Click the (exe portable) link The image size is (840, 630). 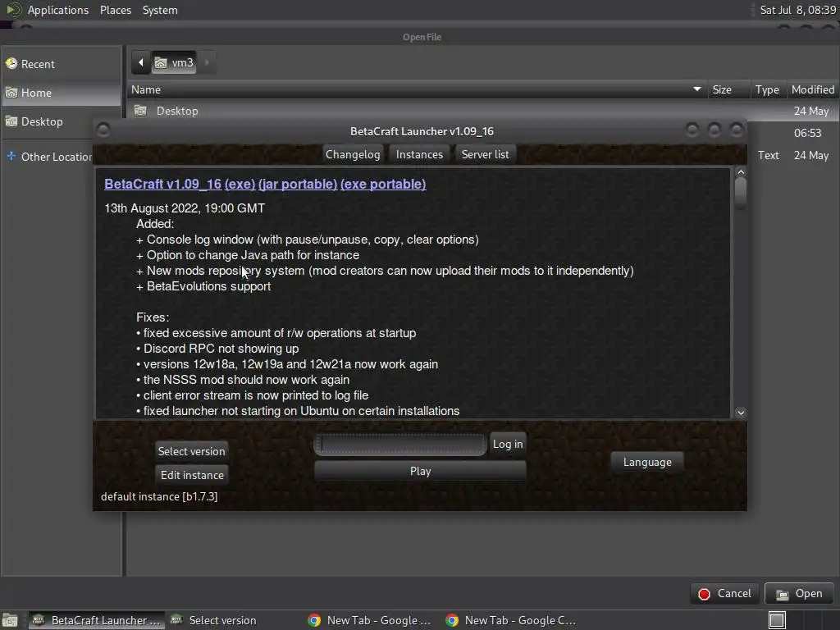(383, 184)
